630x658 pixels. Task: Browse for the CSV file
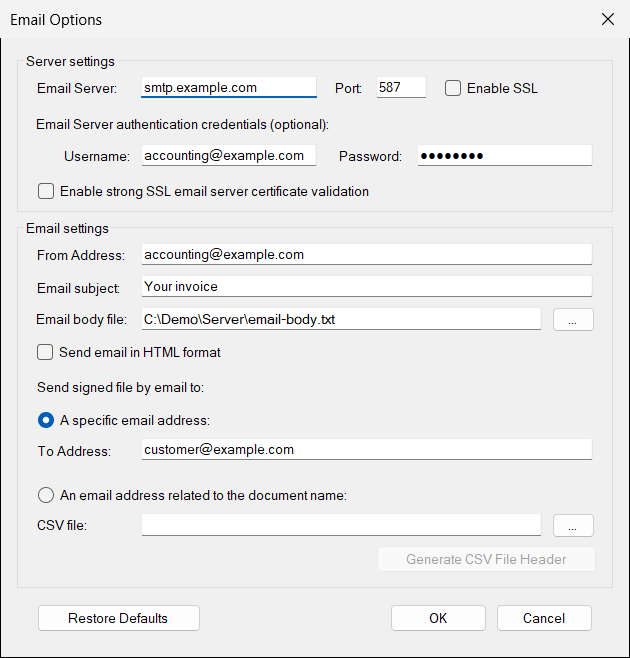pyautogui.click(x=573, y=525)
